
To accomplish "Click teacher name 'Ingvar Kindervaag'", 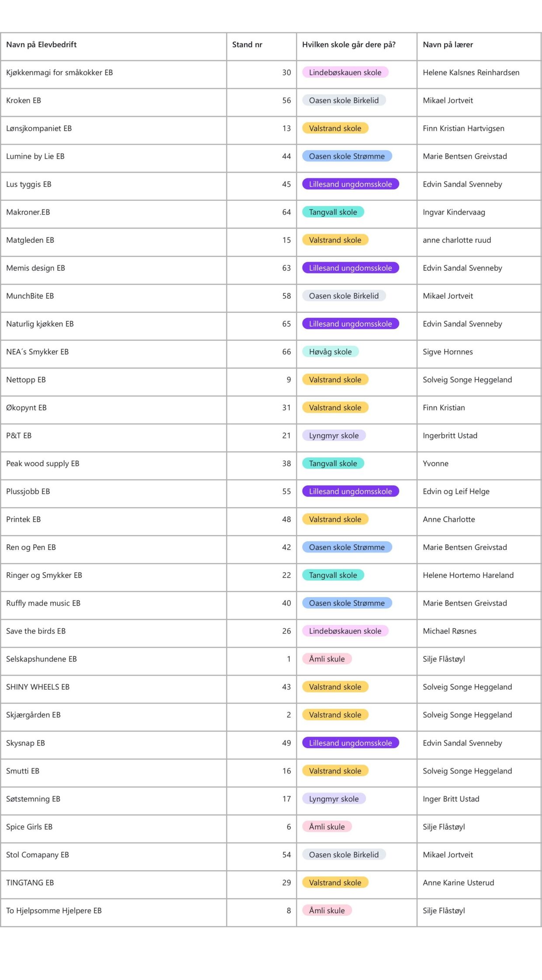I will pos(454,212).
